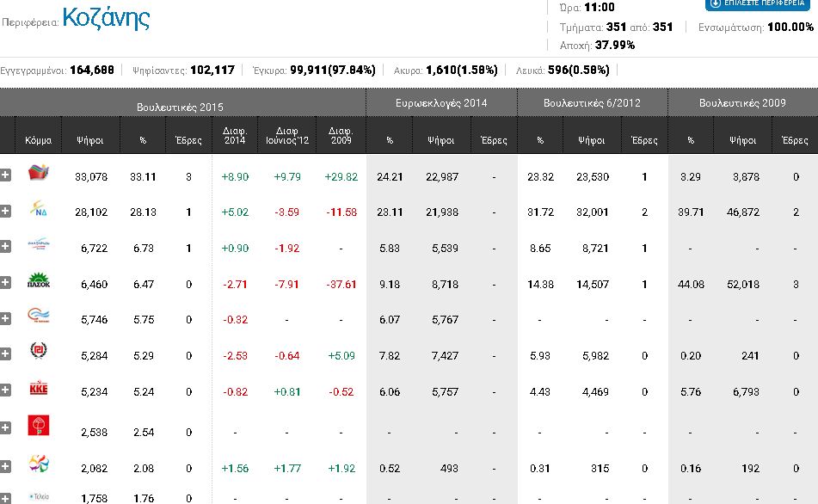Click the Golden Dawn meander logo
The width and height of the screenshot is (818, 504).
[40, 353]
